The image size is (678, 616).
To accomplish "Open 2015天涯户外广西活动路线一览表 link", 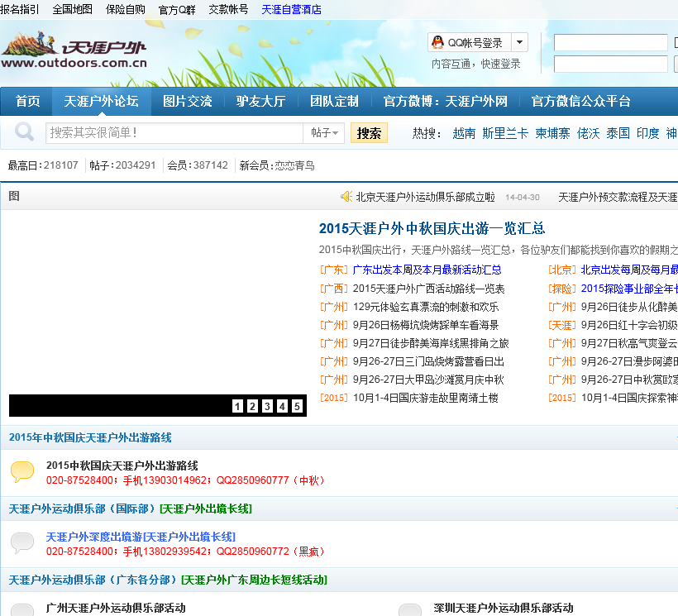I will (429, 289).
